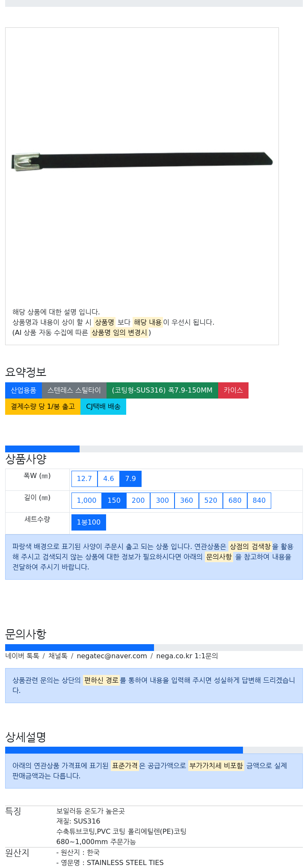Select the 산업용품 category tag
The width and height of the screenshot is (308, 868).
click(x=24, y=390)
